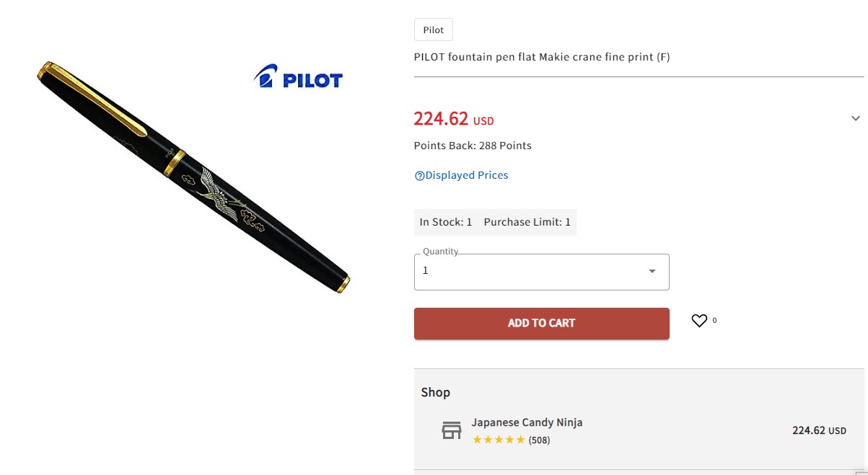Open the (508) shop reviews count
Image resolution: width=868 pixels, height=475 pixels.
[x=539, y=440]
